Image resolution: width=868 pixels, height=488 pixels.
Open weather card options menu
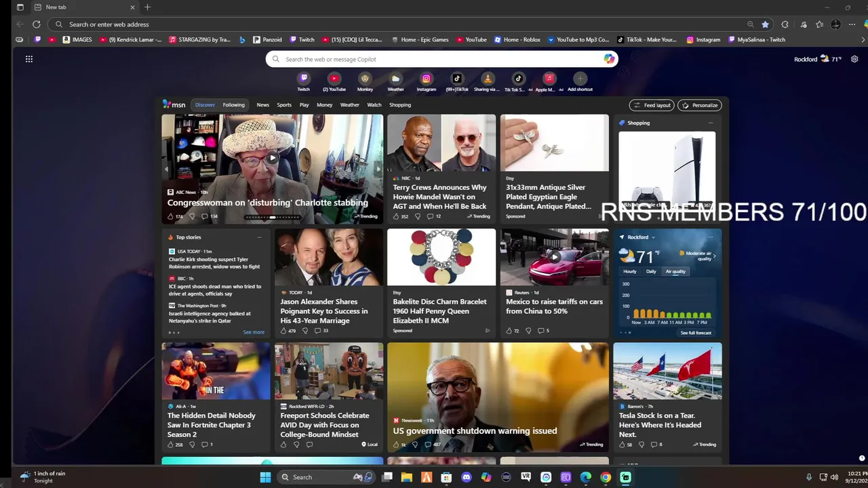pos(711,237)
